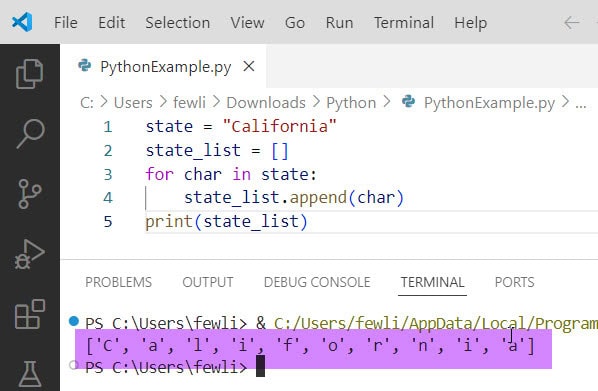Click the print call on line 5
The height and width of the screenshot is (391, 598).
169,222
